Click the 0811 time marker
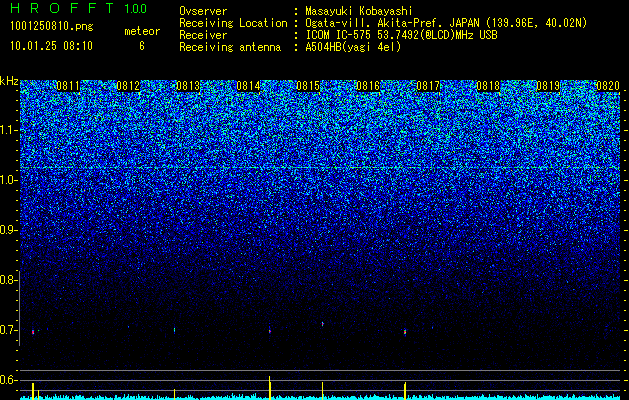 (x=68, y=86)
